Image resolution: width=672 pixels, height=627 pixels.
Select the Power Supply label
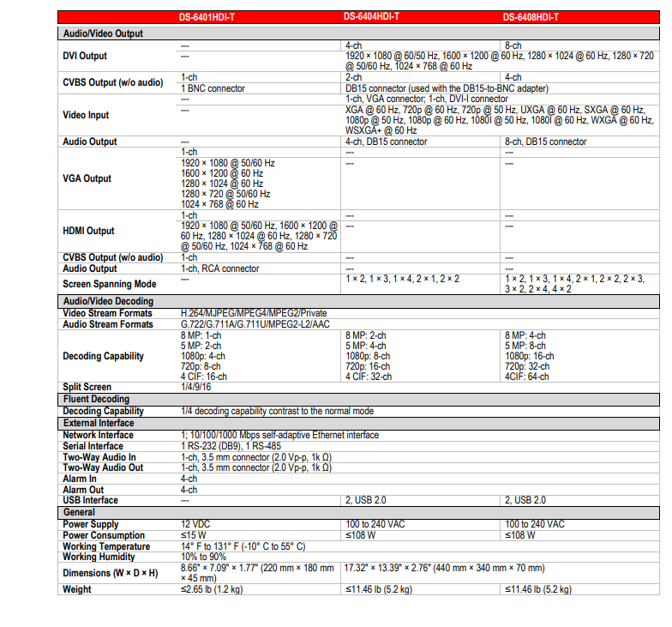click(91, 524)
